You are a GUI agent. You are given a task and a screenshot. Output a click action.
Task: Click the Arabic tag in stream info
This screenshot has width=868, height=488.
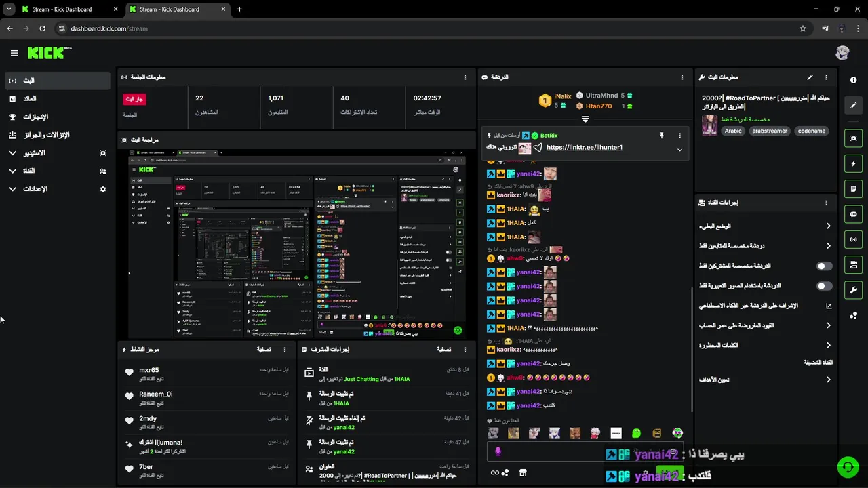pos(733,131)
